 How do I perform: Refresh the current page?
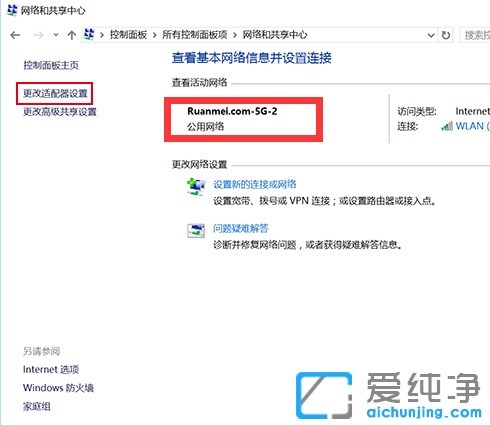point(446,35)
